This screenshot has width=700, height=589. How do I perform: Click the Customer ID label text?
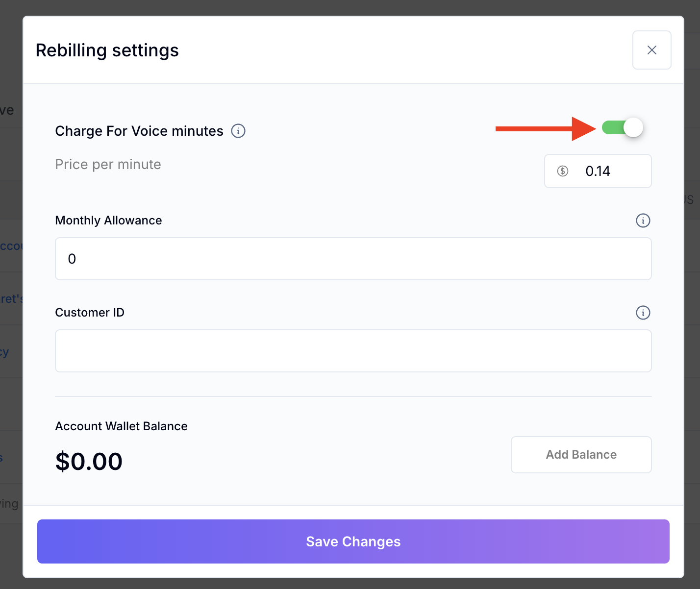(90, 313)
